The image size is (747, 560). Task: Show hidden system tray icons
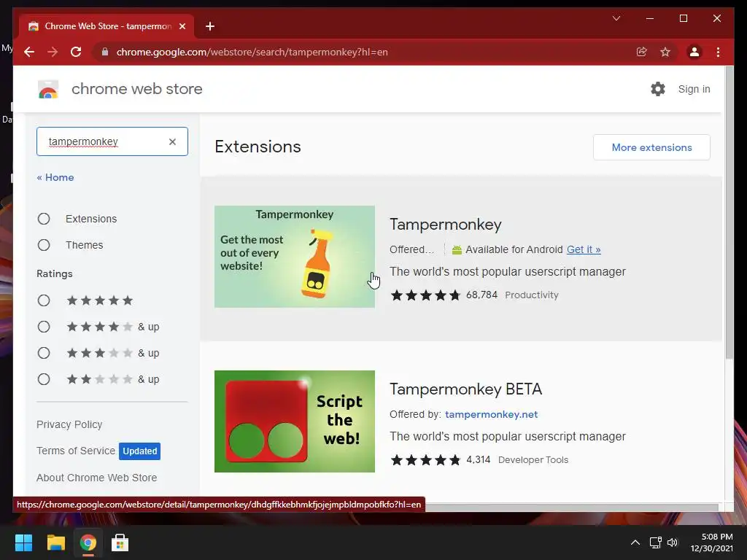tap(635, 542)
